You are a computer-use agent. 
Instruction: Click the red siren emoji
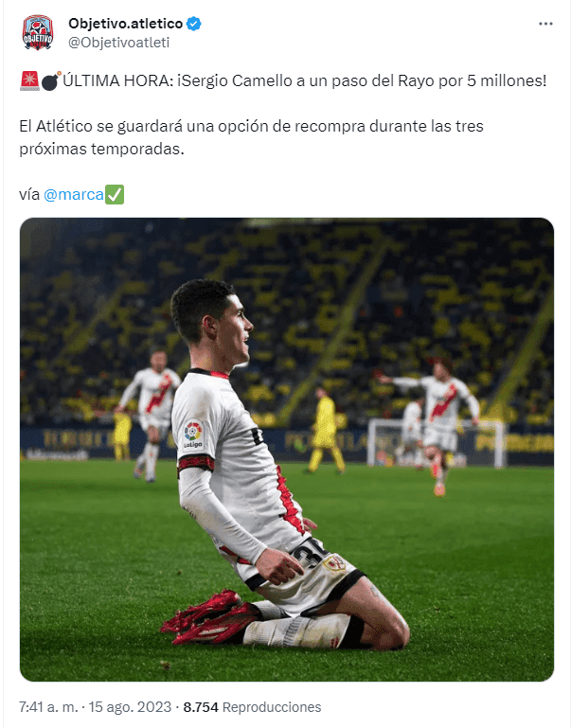coord(29,80)
